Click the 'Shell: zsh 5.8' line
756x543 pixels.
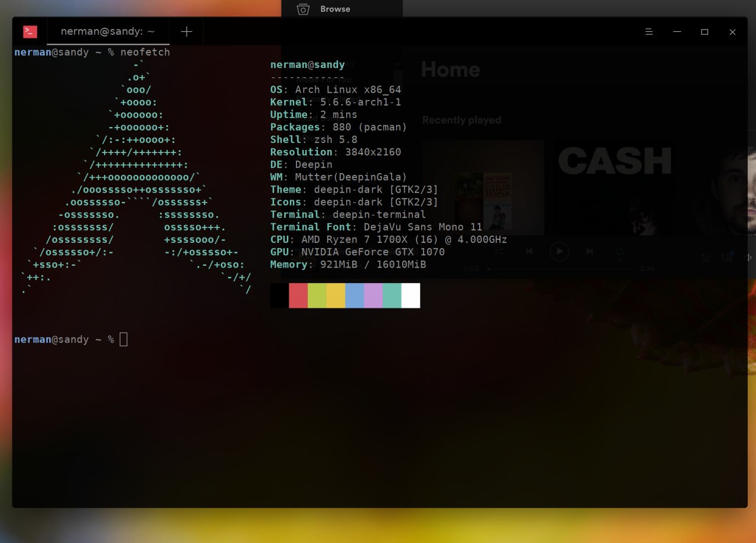click(314, 139)
